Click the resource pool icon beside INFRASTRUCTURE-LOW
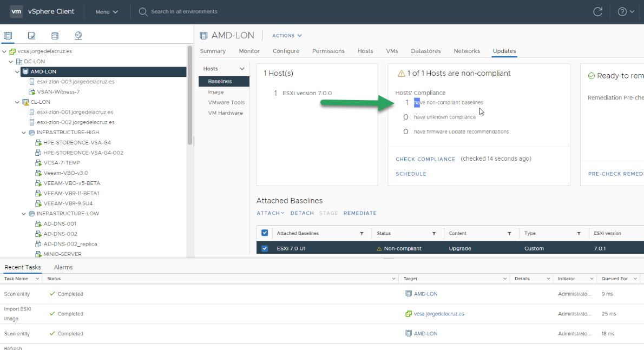Image resolution: width=644 pixels, height=350 pixels. pos(31,214)
